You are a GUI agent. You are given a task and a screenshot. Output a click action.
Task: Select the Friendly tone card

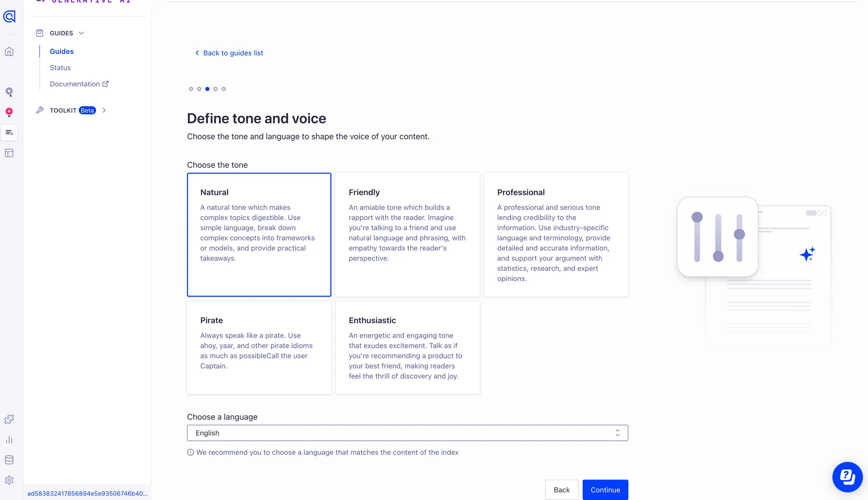coord(407,234)
